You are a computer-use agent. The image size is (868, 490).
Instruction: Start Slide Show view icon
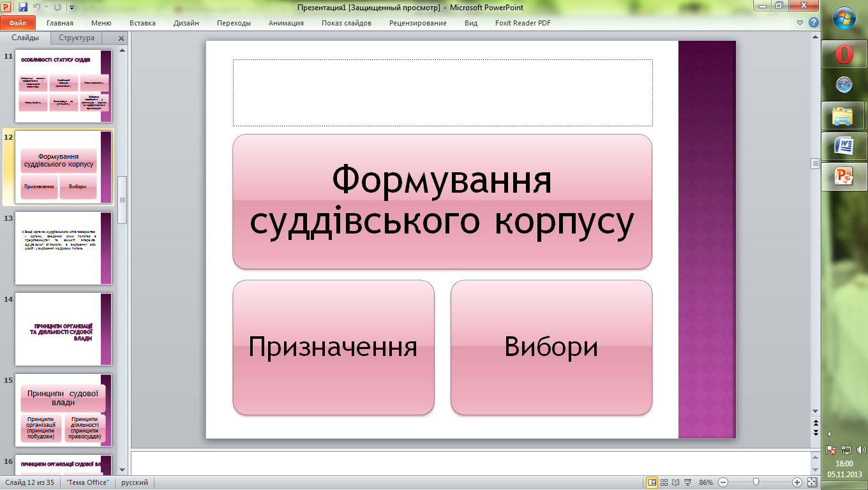coord(687,482)
